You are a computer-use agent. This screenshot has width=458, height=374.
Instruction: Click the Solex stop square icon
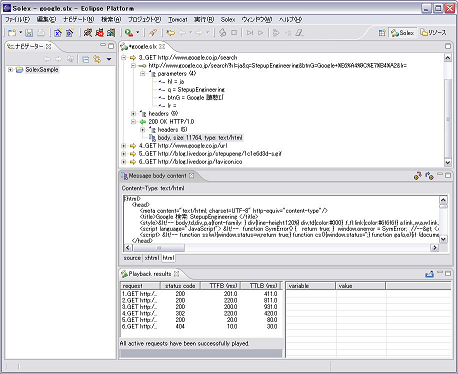234,33
